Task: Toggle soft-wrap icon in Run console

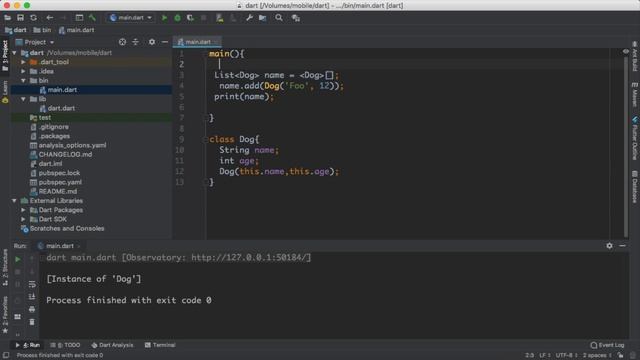Action: pos(32,284)
